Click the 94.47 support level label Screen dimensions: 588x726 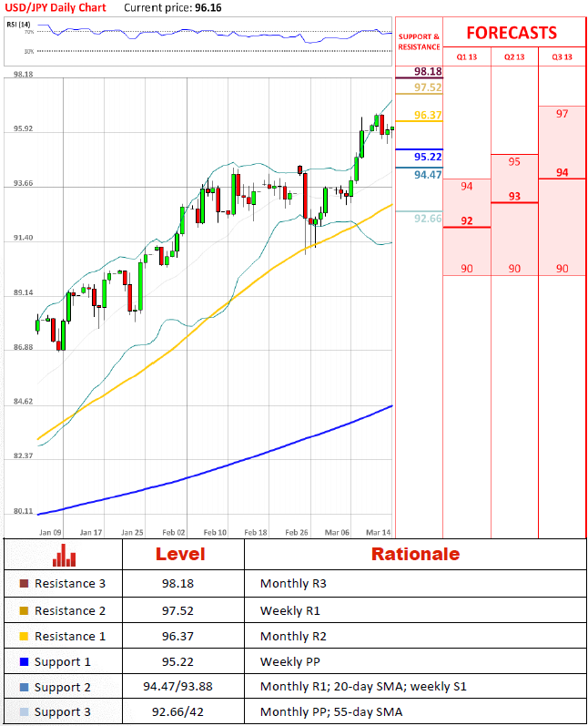(x=428, y=175)
